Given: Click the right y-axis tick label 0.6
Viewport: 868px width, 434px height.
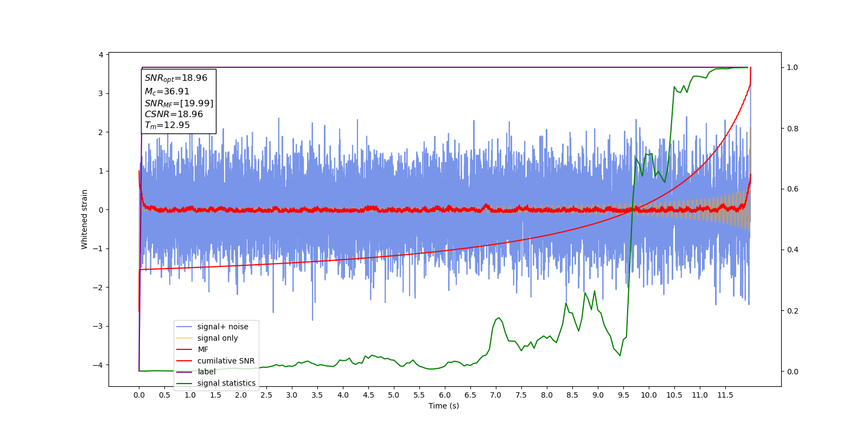Looking at the screenshot, I should point(793,189).
